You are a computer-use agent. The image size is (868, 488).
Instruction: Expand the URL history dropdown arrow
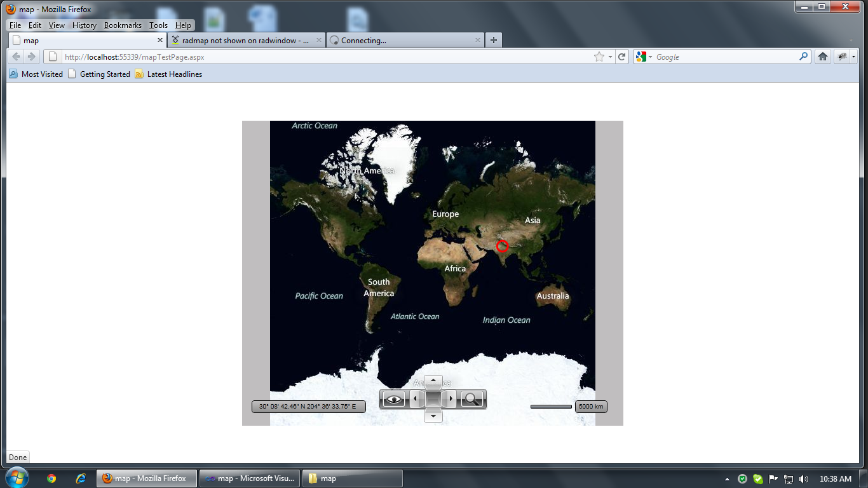pos(611,57)
